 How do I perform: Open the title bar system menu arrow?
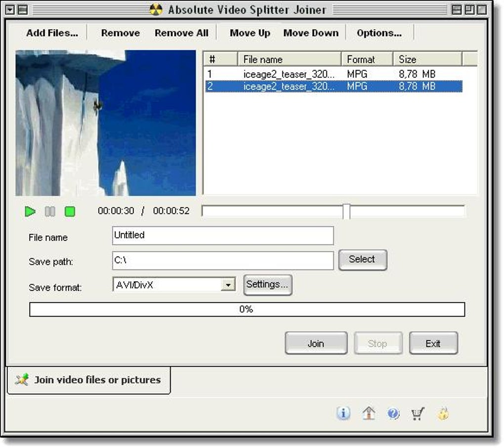[x=10, y=10]
